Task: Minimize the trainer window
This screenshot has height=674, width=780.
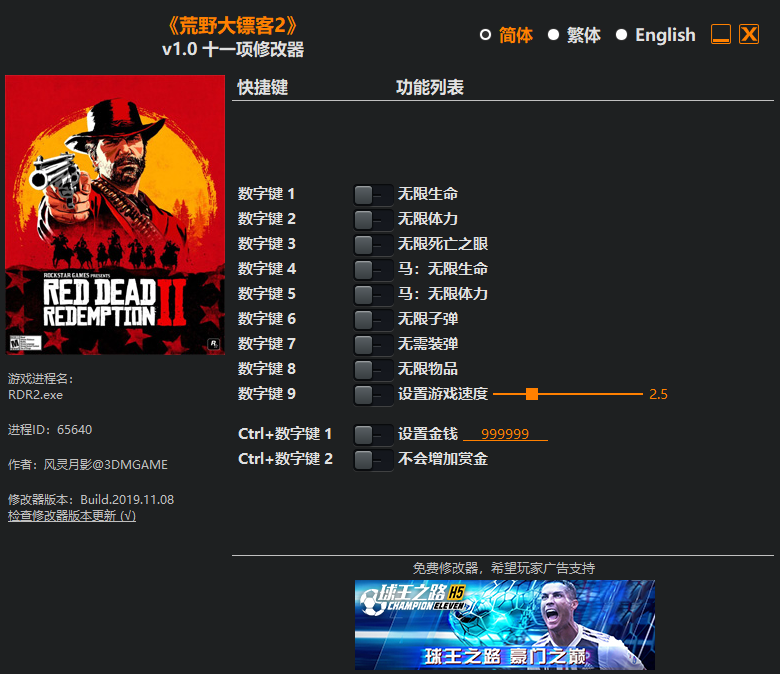Action: click(721, 34)
